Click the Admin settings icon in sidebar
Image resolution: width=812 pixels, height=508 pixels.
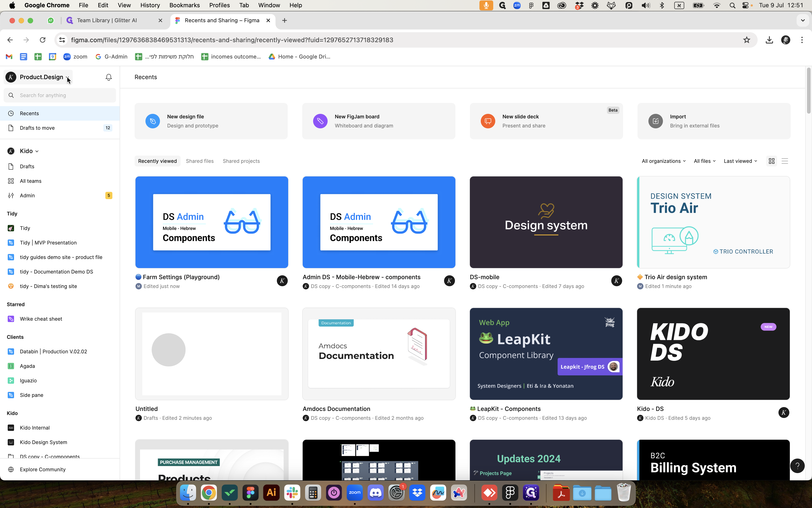pyautogui.click(x=11, y=195)
